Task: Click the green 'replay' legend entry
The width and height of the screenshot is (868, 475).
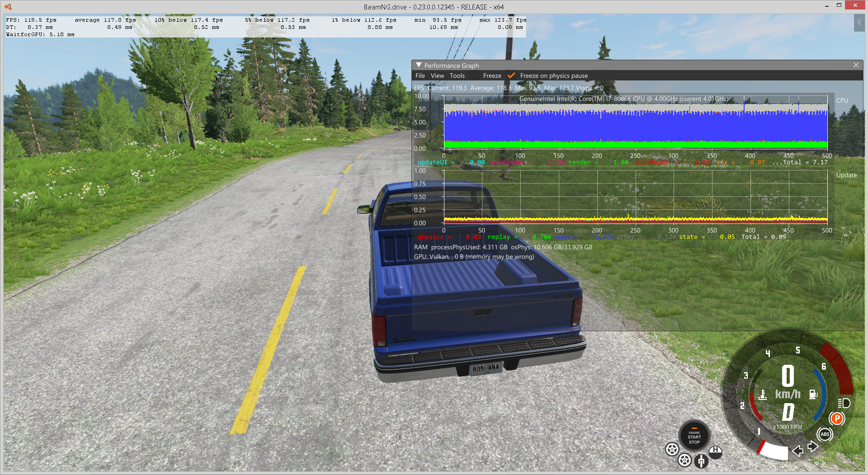Action: pos(519,237)
